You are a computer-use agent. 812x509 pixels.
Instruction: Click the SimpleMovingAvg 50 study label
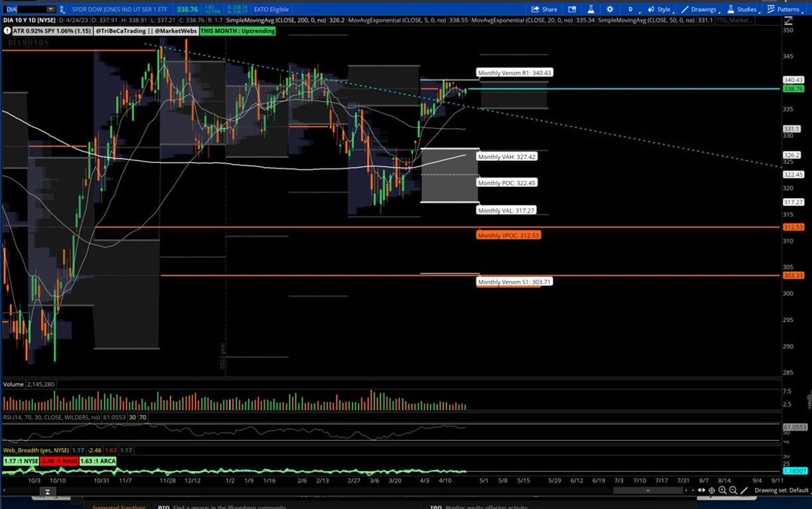pos(646,21)
